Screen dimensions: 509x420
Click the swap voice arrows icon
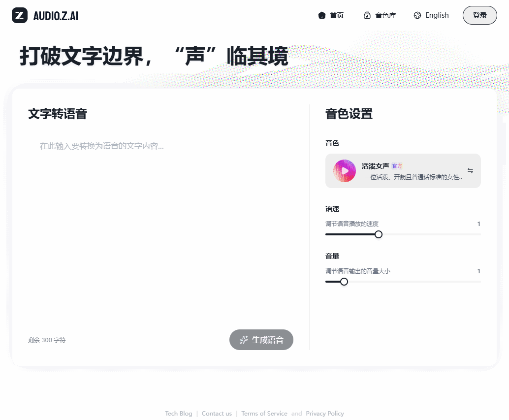[470, 170]
